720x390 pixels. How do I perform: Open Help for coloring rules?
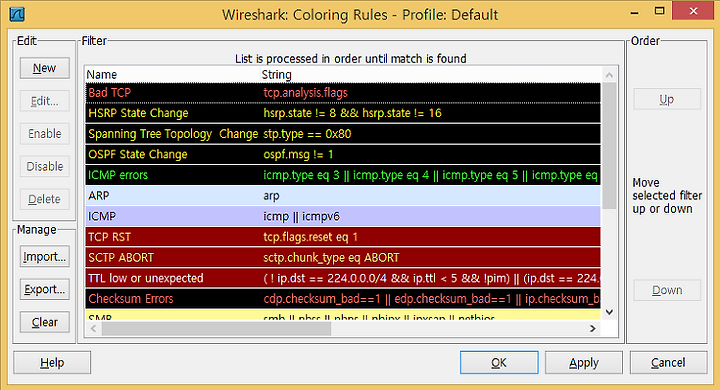52,363
